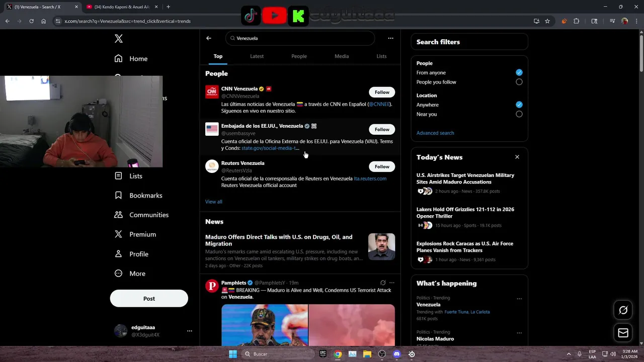Switch to the Media tab
Viewport: 644px width, 362px height.
[342, 56]
